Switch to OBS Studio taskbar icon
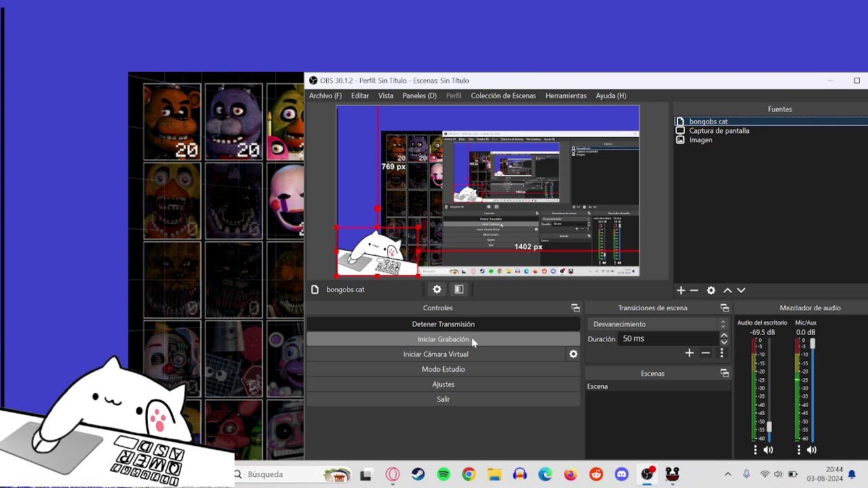The image size is (868, 488). (x=648, y=474)
